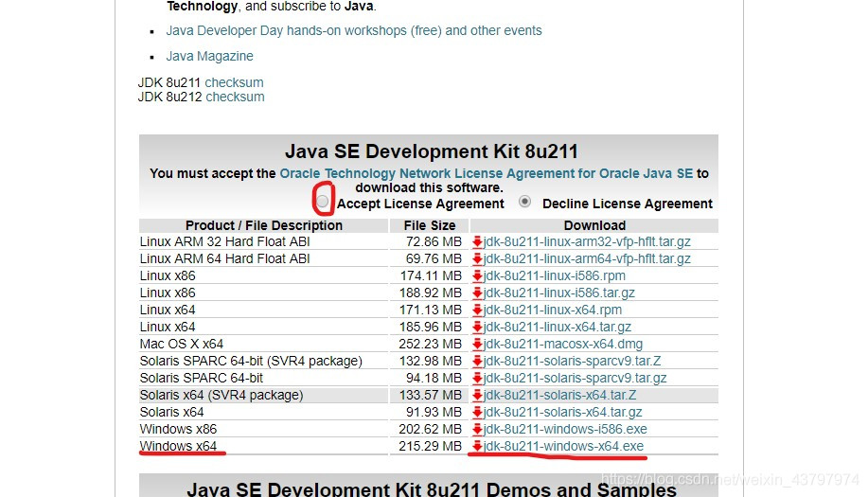Click red download arrow for linux-arm32 file

477,241
